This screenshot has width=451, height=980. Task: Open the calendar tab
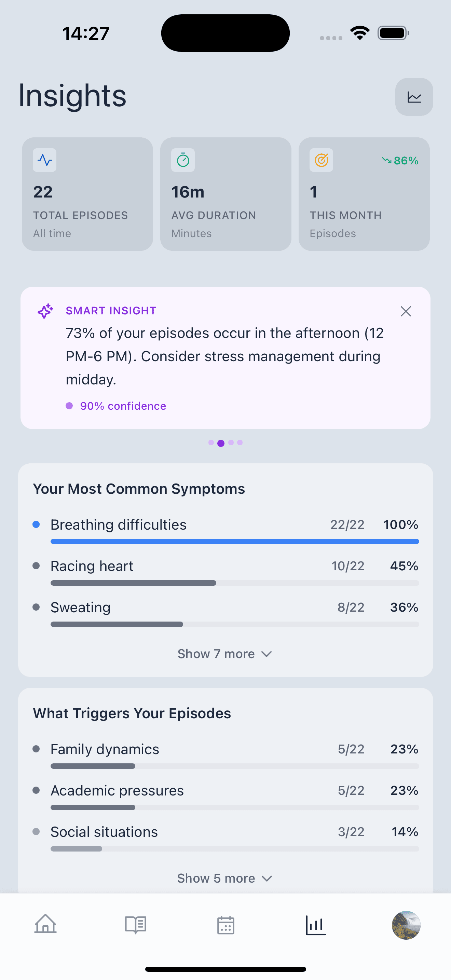pos(225,925)
